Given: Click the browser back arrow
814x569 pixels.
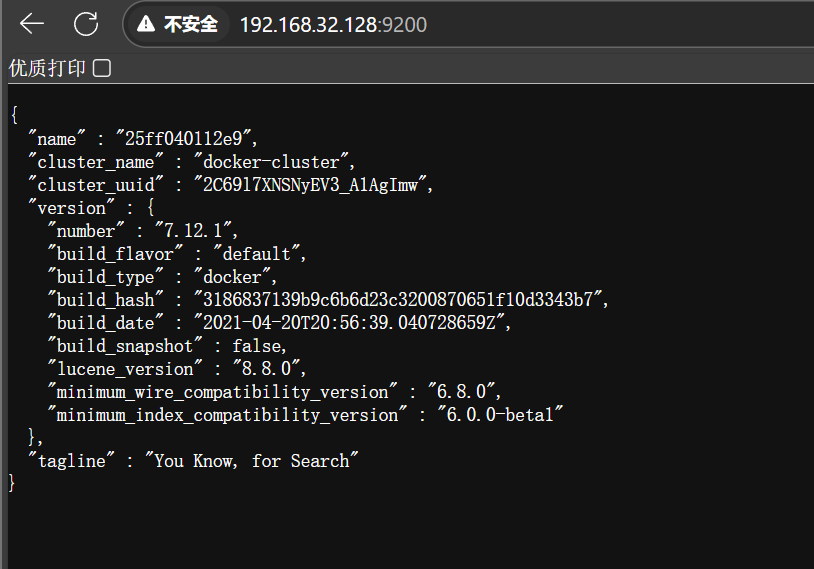Looking at the screenshot, I should (x=32, y=24).
